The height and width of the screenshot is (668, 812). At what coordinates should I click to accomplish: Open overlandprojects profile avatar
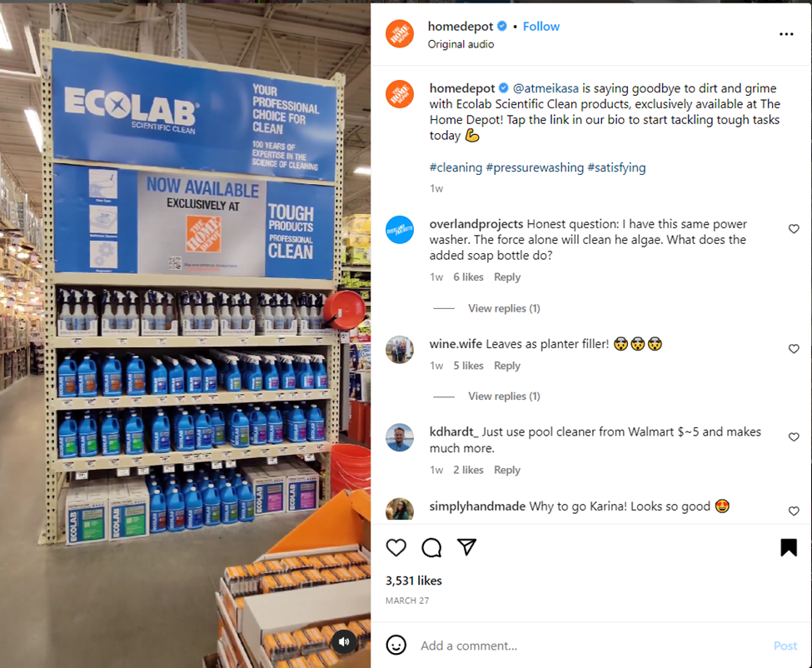(x=400, y=229)
